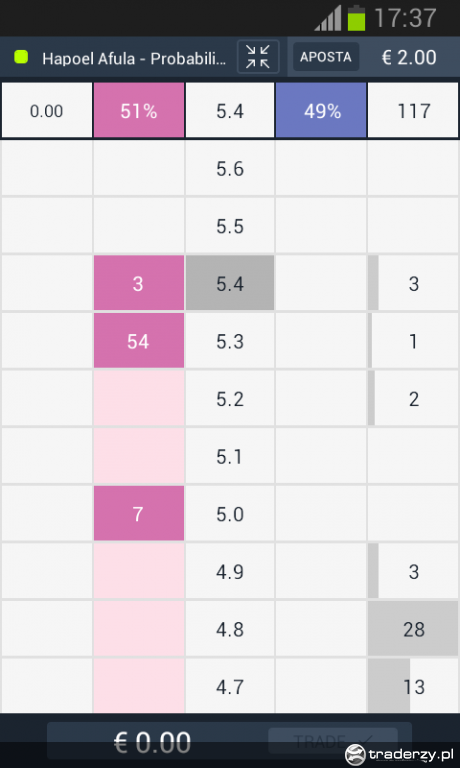
Task: Open Hapoel Afula market title
Action: (x=134, y=59)
